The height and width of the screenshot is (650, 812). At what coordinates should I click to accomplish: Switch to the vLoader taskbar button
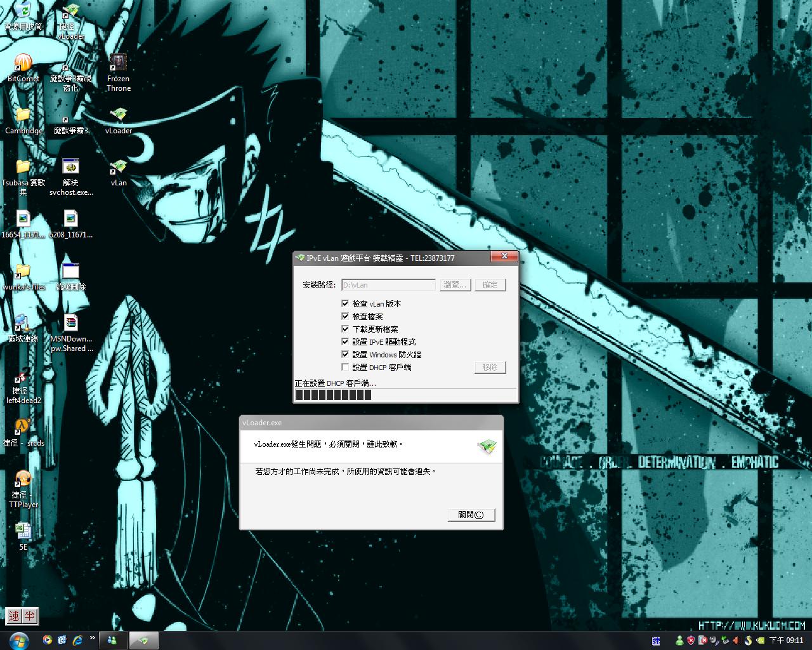pyautogui.click(x=144, y=640)
